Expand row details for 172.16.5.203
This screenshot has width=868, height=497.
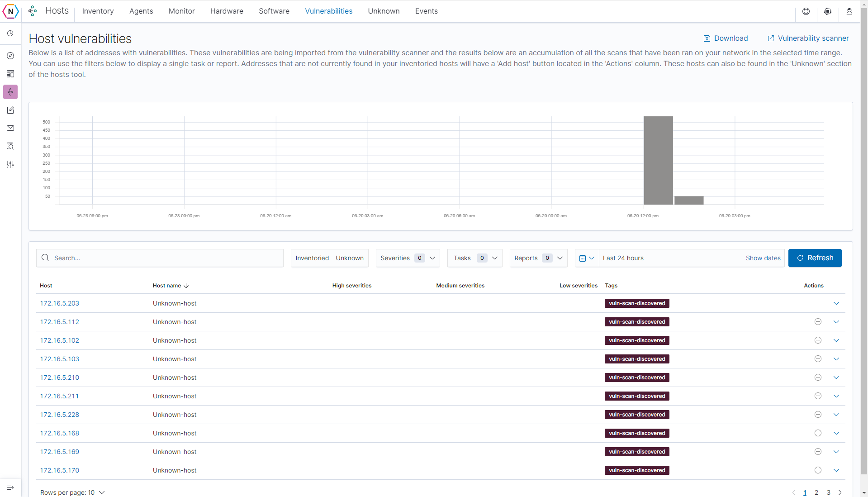tap(836, 303)
